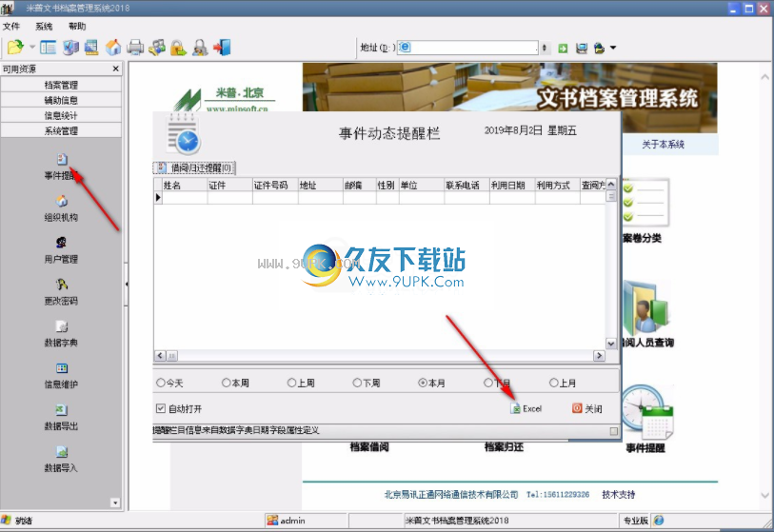Click the computer checkmark toolbar icon
Screen dimensions: 774x532
click(70, 48)
